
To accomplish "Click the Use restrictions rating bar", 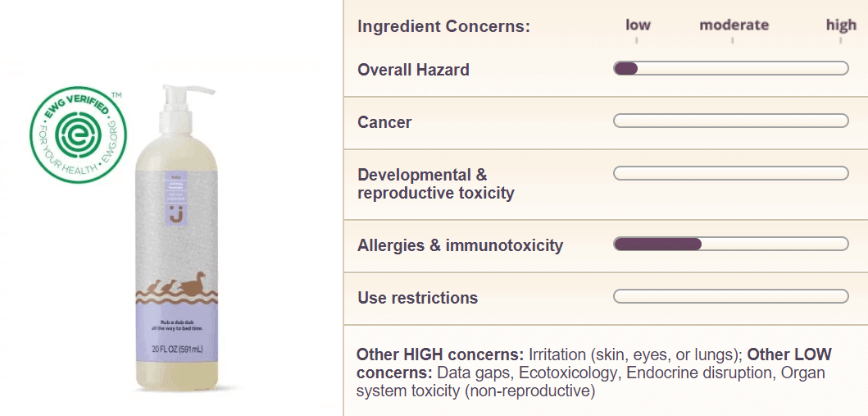I will tap(731, 296).
